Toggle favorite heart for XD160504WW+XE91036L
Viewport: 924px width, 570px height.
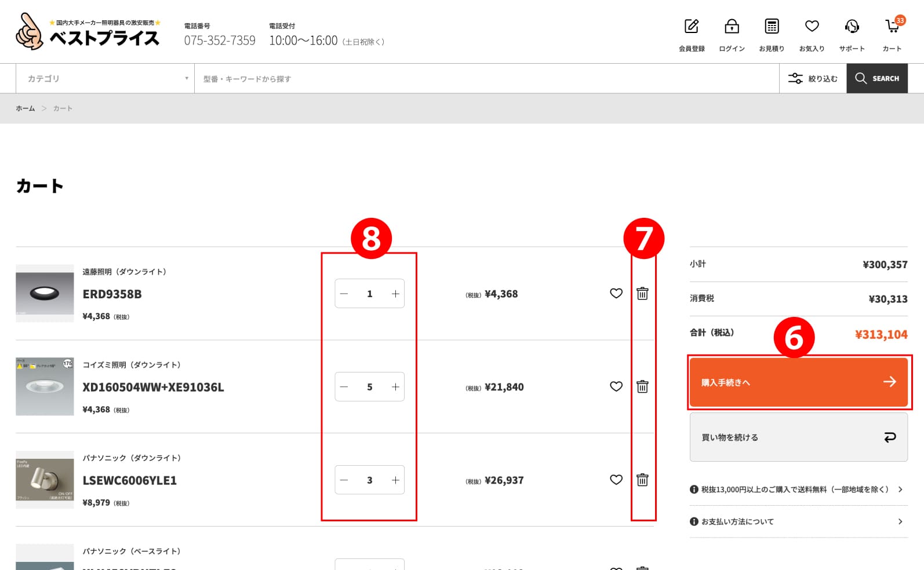pos(616,387)
